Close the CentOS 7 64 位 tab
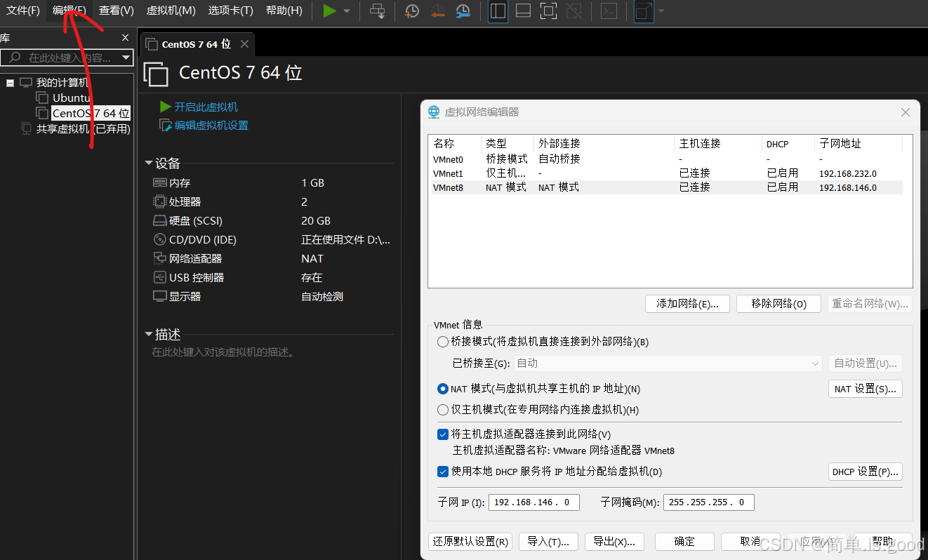This screenshot has height=560, width=928. pos(244,44)
